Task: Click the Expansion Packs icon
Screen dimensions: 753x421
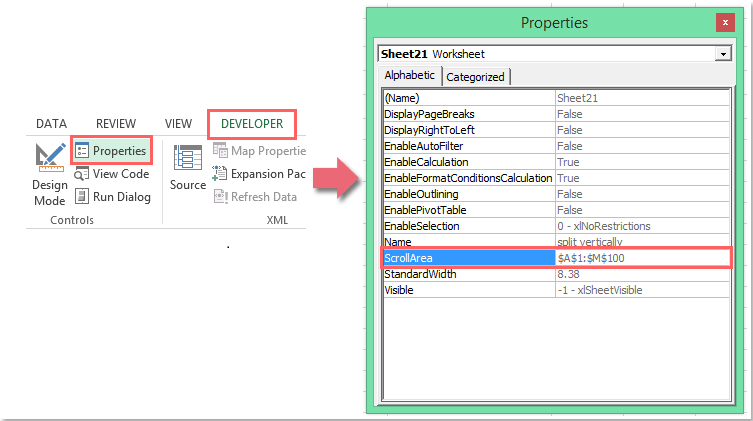Action: 221,174
